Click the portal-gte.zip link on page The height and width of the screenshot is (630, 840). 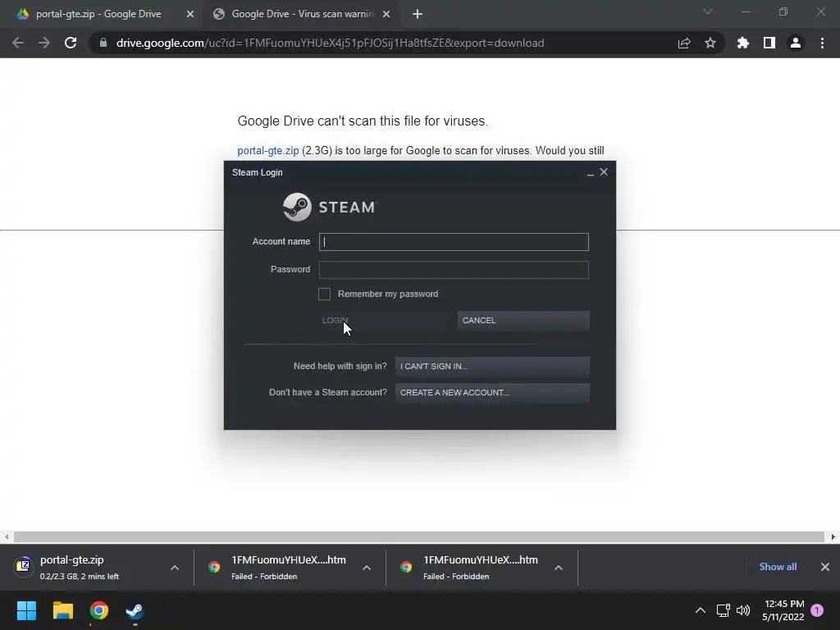[268, 151]
